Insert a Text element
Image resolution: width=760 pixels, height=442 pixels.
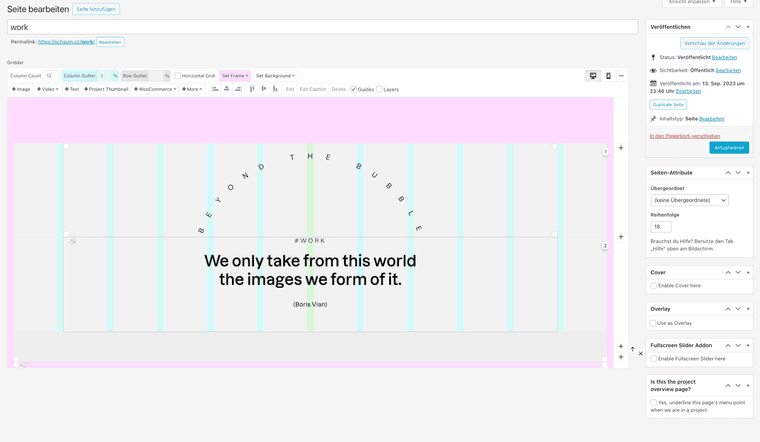pyautogui.click(x=72, y=89)
